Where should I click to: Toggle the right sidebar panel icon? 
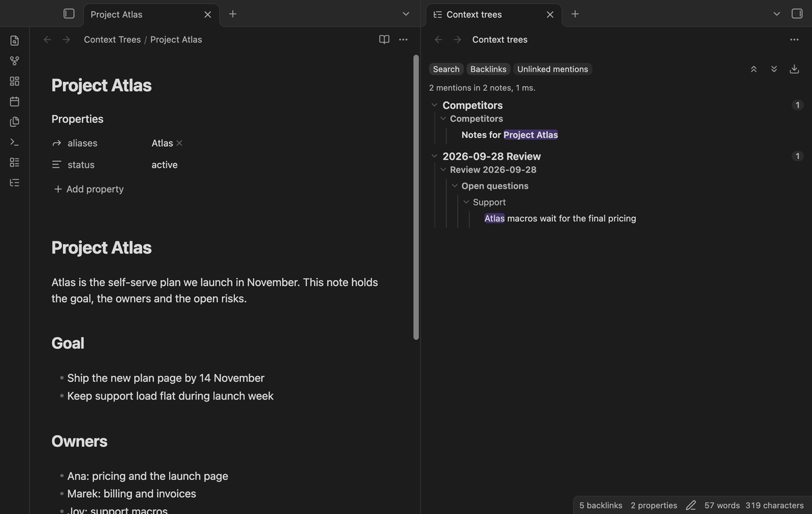(x=797, y=14)
